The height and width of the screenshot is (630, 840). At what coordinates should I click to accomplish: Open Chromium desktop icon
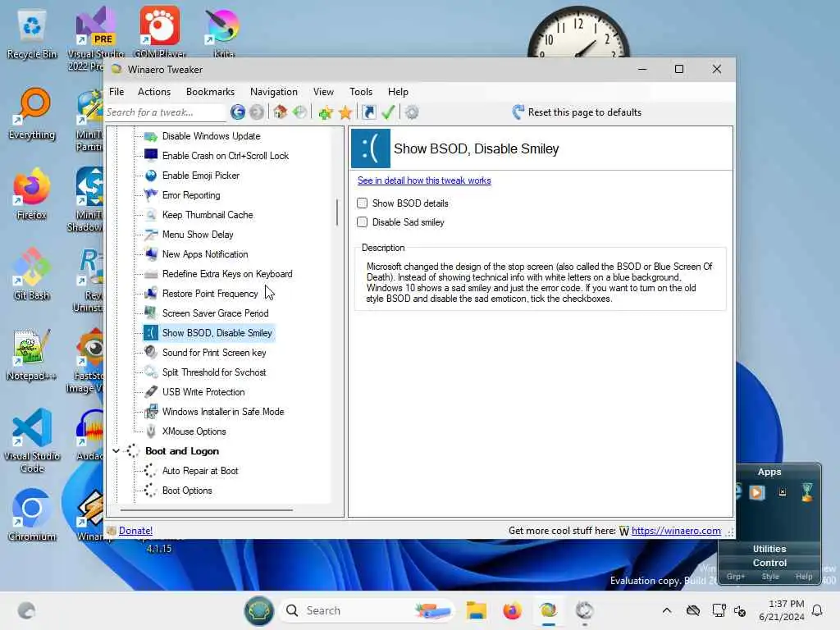point(32,515)
